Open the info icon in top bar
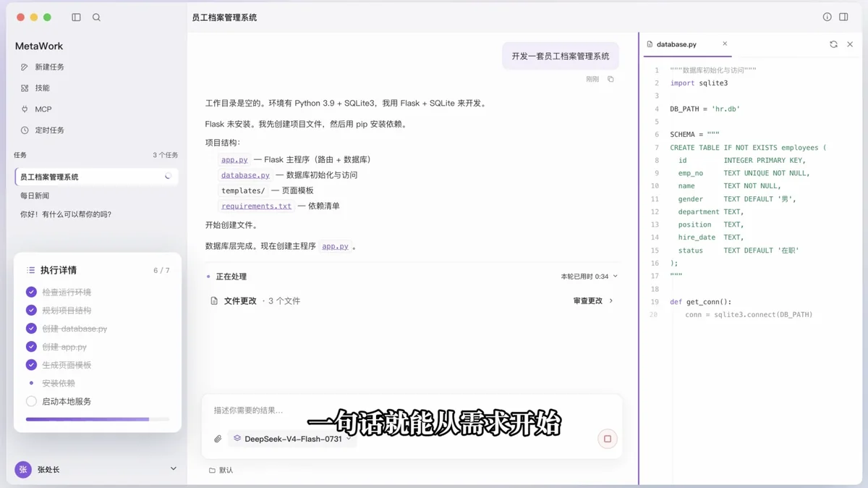868x488 pixels. click(x=827, y=17)
